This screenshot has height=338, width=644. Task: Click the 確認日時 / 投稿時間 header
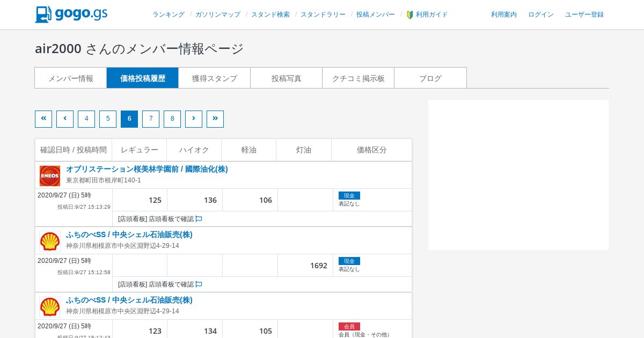click(74, 150)
